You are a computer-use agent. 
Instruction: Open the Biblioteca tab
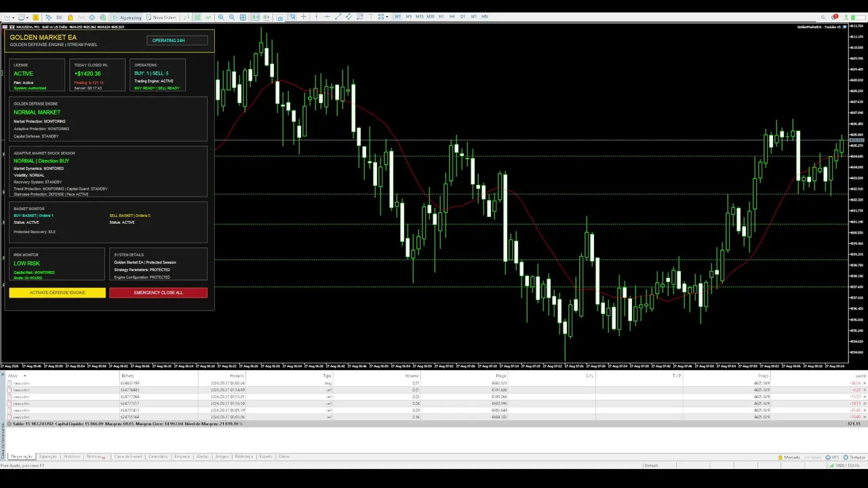click(x=244, y=456)
